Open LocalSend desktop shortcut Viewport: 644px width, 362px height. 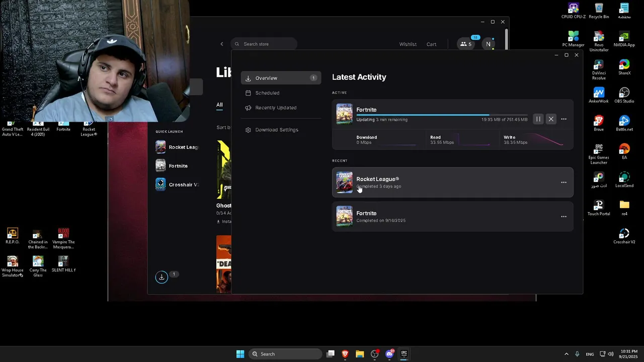pos(624,179)
